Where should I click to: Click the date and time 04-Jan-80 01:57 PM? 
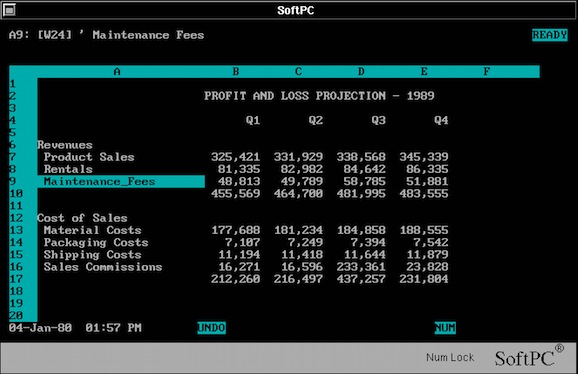75,328
